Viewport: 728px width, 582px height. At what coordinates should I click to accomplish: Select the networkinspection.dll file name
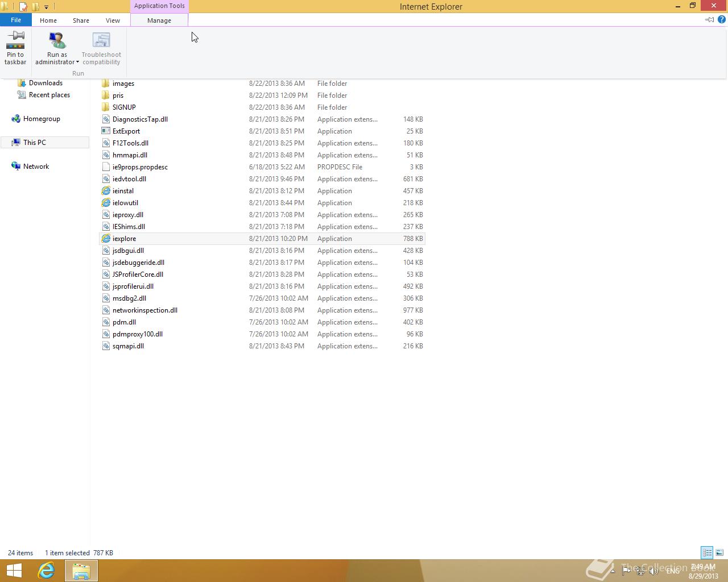145,310
